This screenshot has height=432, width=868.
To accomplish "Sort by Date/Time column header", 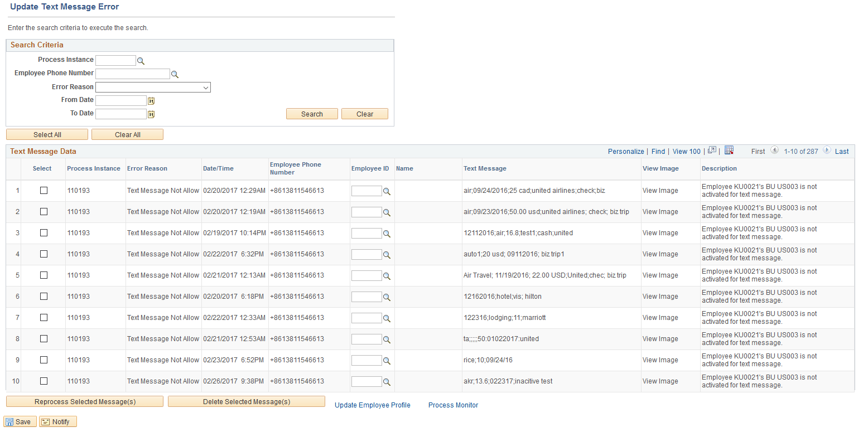I will click(x=218, y=168).
